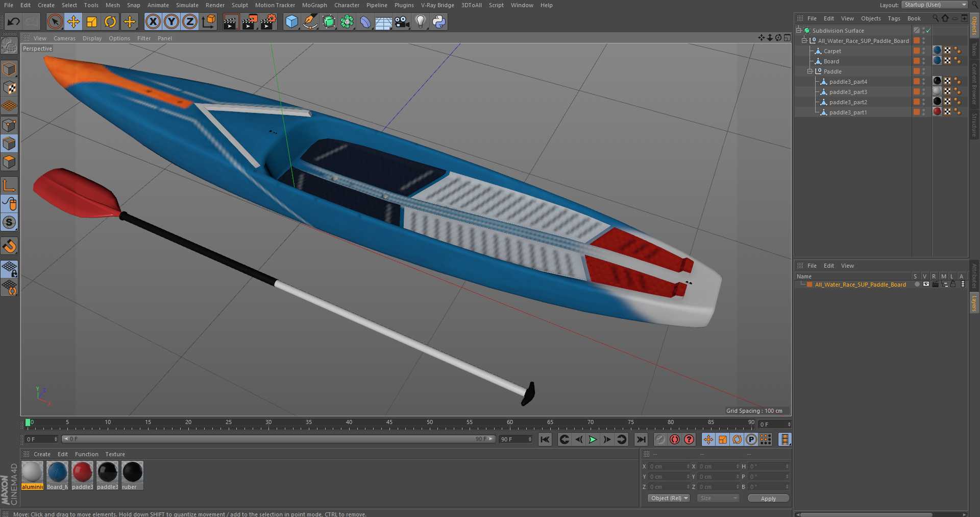Switch to Polygons mode
Screen dimensions: 980x517
click(9, 162)
